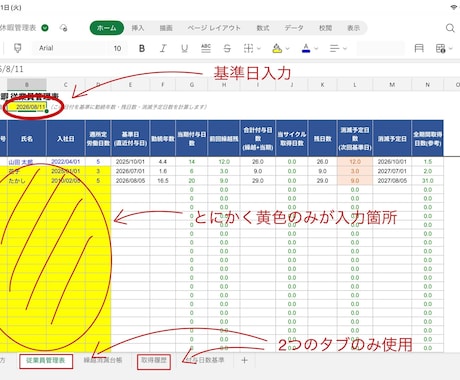Open the font color dropdown arrow
The width and height of the screenshot is (460, 380).
point(316,49)
